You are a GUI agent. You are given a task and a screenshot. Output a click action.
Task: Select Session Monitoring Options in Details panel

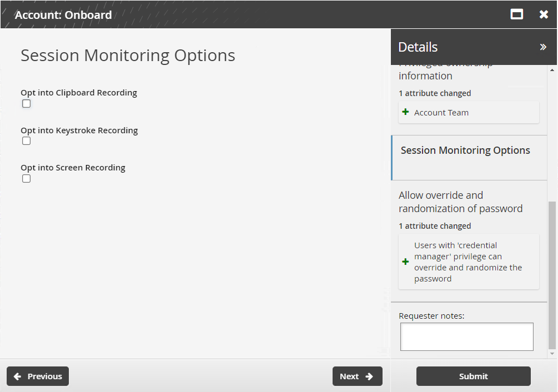(465, 150)
